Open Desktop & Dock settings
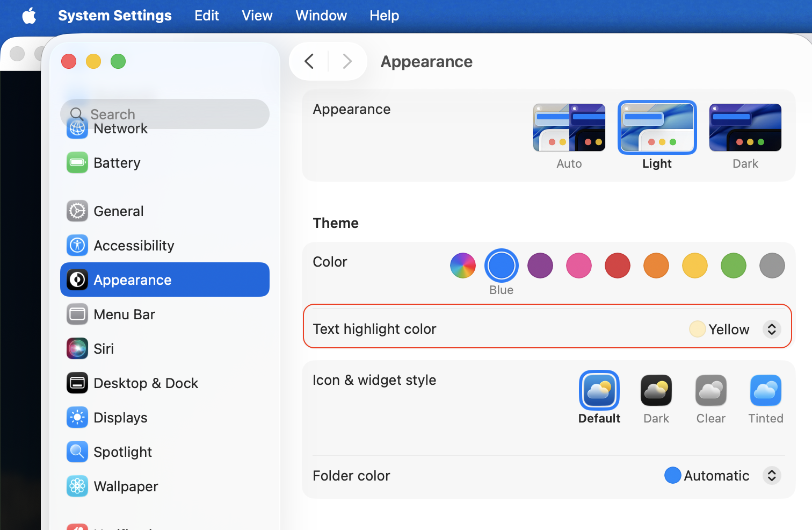Viewport: 812px width, 530px height. coord(146,383)
